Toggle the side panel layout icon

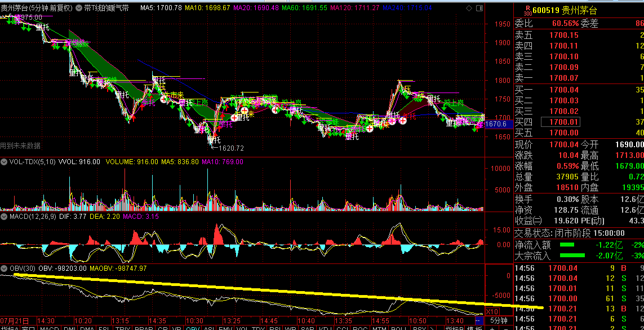coord(479,8)
